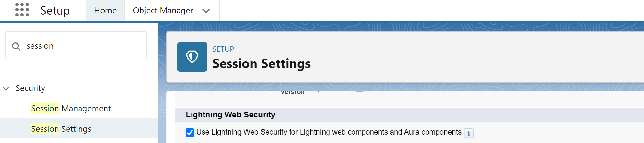
Task: Switch to the Object Manager tab
Action: tap(163, 11)
